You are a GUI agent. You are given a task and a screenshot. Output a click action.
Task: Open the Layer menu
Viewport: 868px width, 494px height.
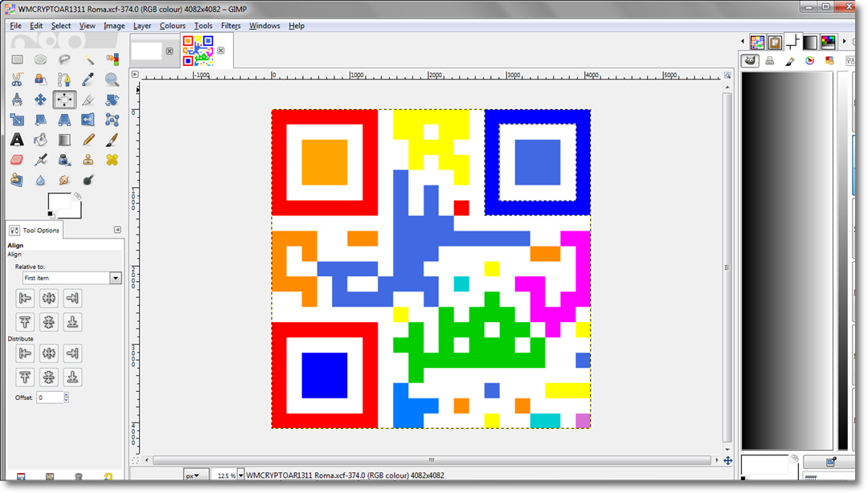pyautogui.click(x=141, y=26)
